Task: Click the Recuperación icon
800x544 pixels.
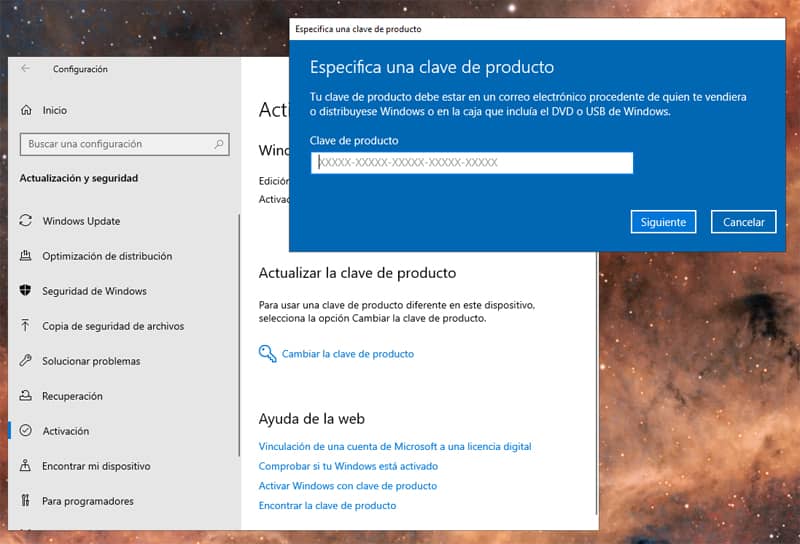Action: pos(26,395)
